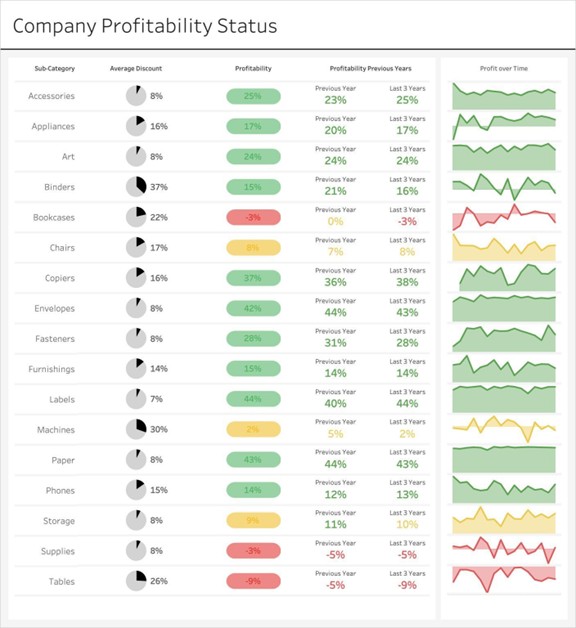Screen dimensions: 576x628
Task: Open the Supplies red profit sparkline
Action: pyautogui.click(x=504, y=550)
